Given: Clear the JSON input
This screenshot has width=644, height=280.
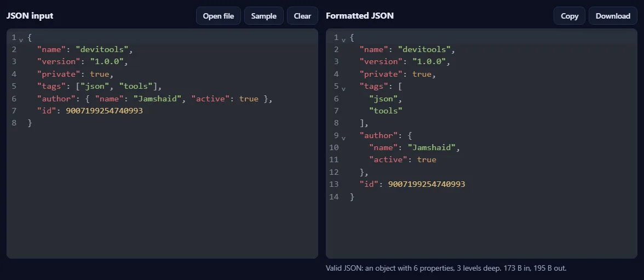Looking at the screenshot, I should coord(302,16).
